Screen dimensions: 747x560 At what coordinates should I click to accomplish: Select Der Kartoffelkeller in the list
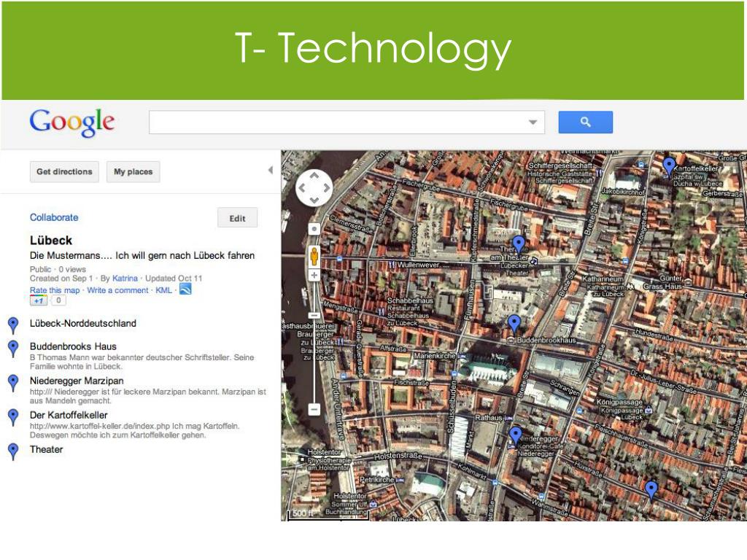69,415
